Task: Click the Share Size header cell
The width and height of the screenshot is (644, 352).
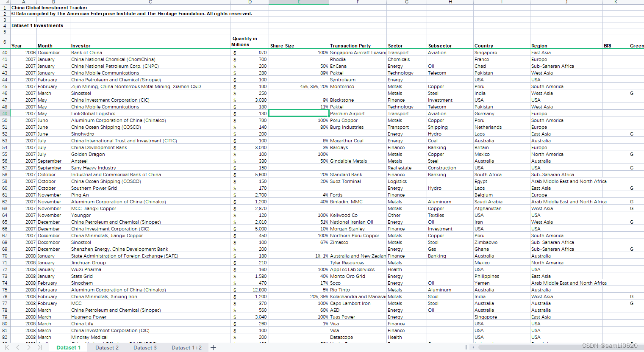Action: [x=299, y=42]
